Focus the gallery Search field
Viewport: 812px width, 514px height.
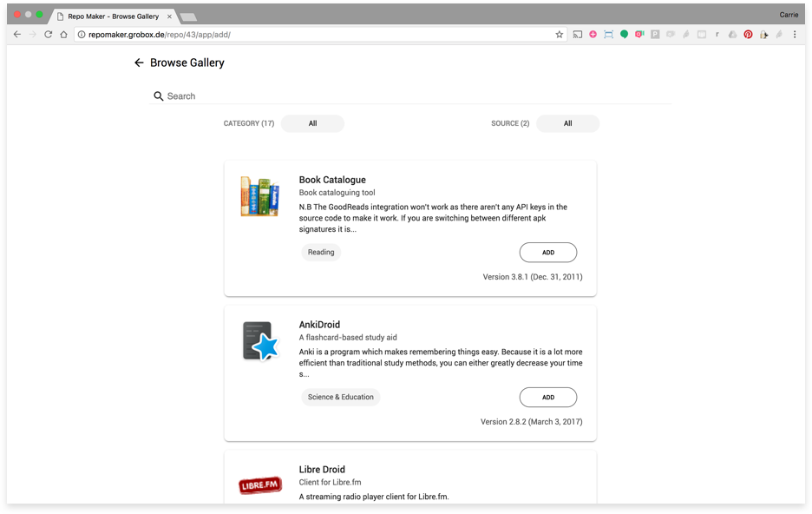(x=416, y=96)
